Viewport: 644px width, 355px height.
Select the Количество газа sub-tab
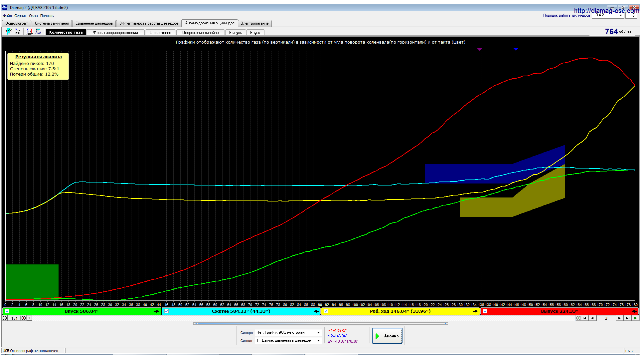pyautogui.click(x=66, y=32)
